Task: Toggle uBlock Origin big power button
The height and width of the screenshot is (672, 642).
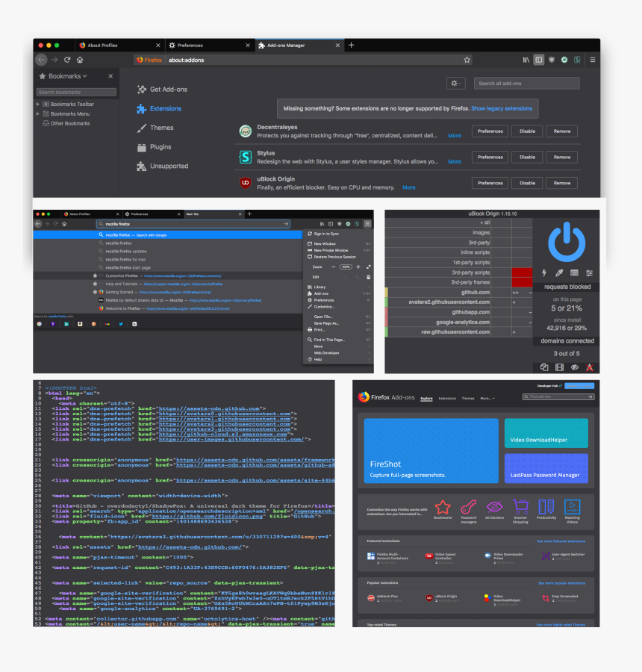Action: pyautogui.click(x=567, y=242)
